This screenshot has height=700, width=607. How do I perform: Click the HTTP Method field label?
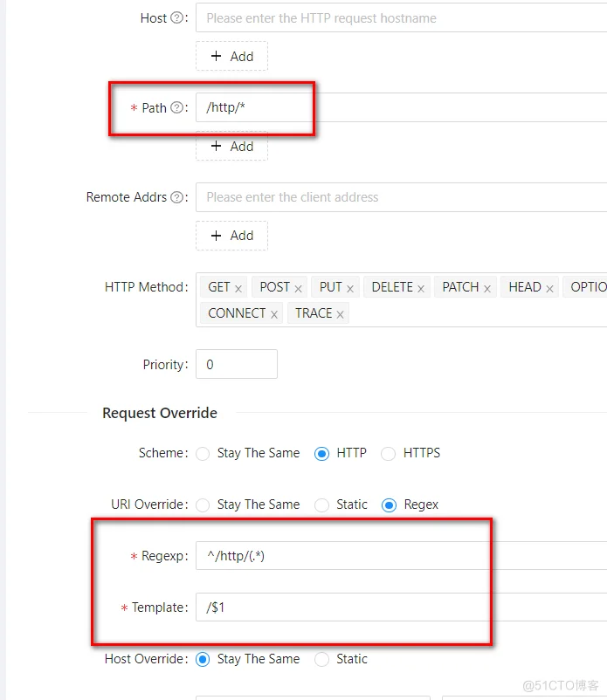147,287
